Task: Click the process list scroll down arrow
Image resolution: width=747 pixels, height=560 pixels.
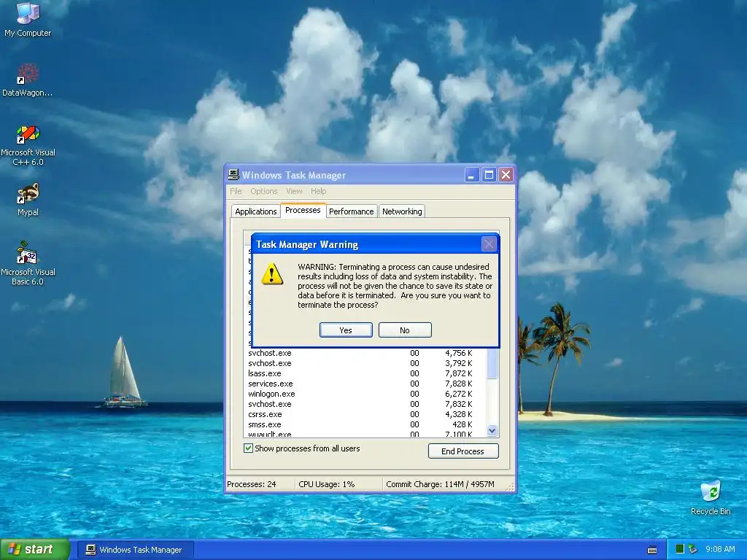Action: (x=492, y=430)
